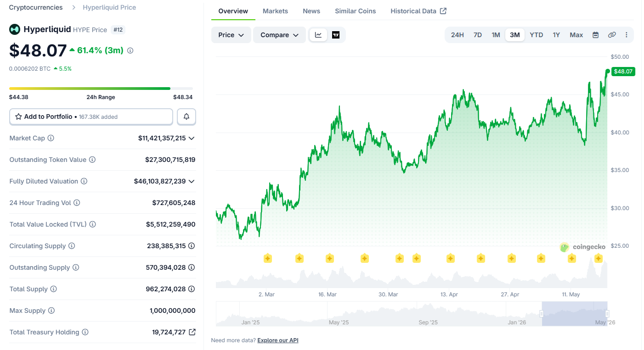Screen dimensions: 644x350
Task: Copy chart link via chain icon
Action: pyautogui.click(x=612, y=35)
